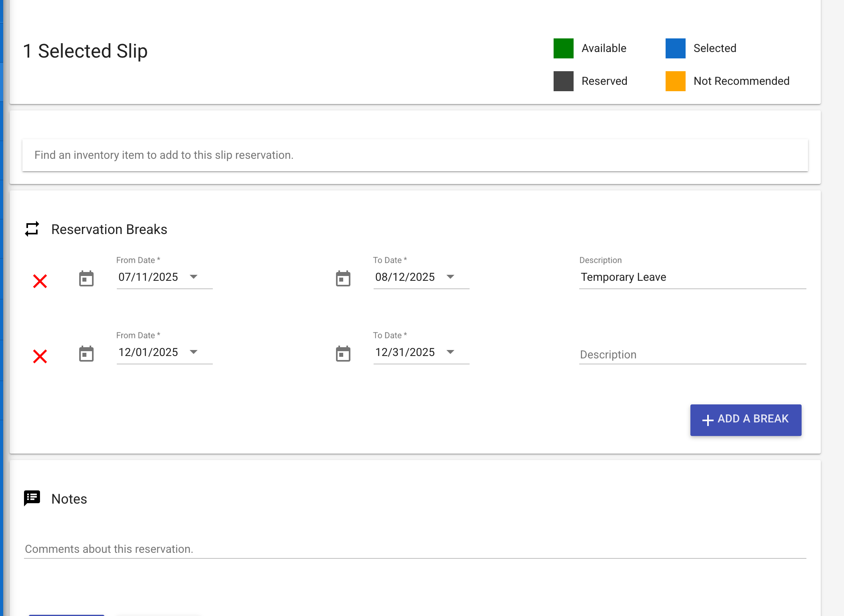The width and height of the screenshot is (844, 616).
Task: Click the Notes comment icon
Action: point(32,498)
